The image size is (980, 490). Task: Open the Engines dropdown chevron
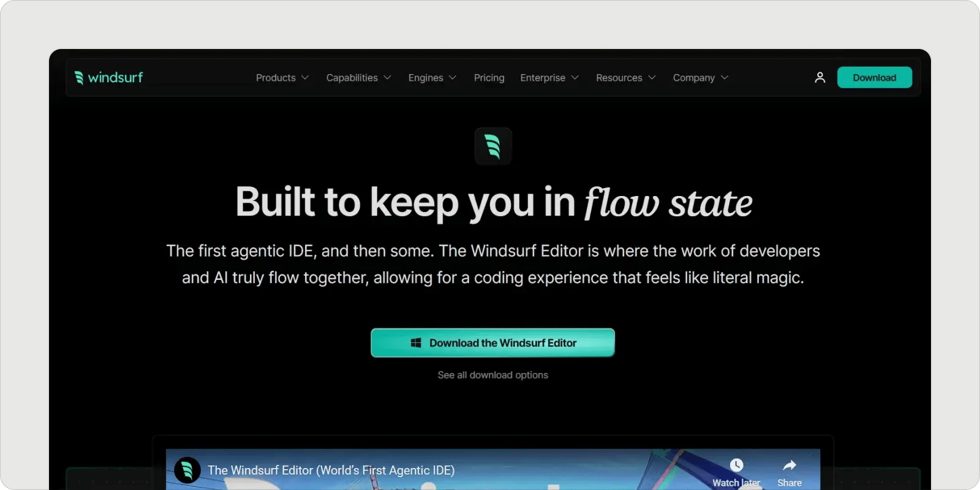(453, 78)
